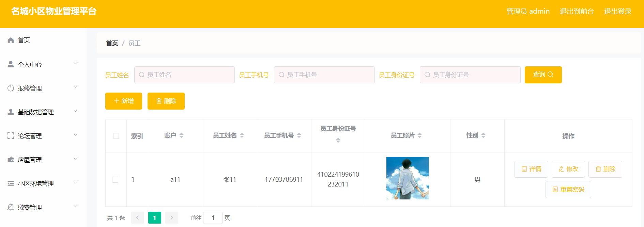
Task: Click the 论坛管理 bracket icon
Action: pyautogui.click(x=11, y=135)
